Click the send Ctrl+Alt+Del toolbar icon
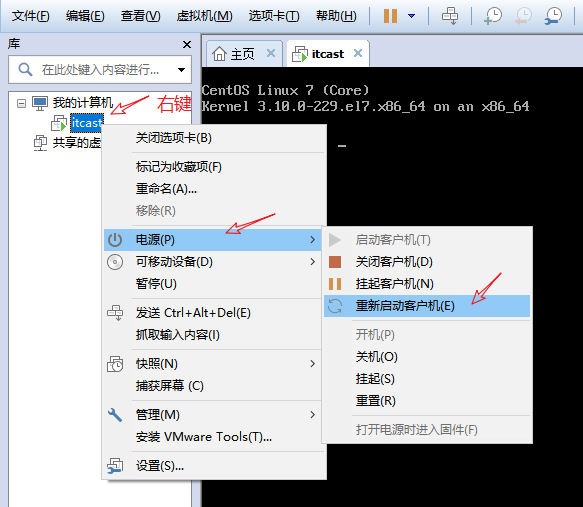Image resolution: width=583 pixels, height=507 pixels. [450, 16]
